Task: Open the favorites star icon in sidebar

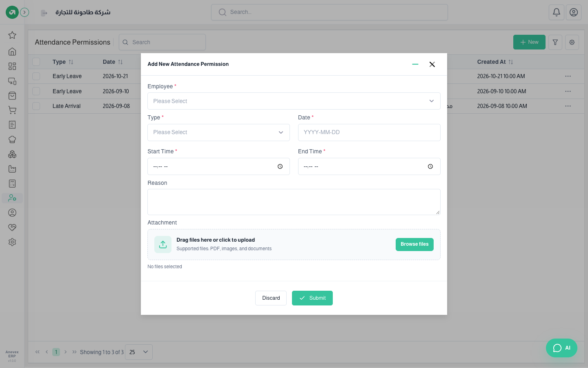Action: coord(12,35)
